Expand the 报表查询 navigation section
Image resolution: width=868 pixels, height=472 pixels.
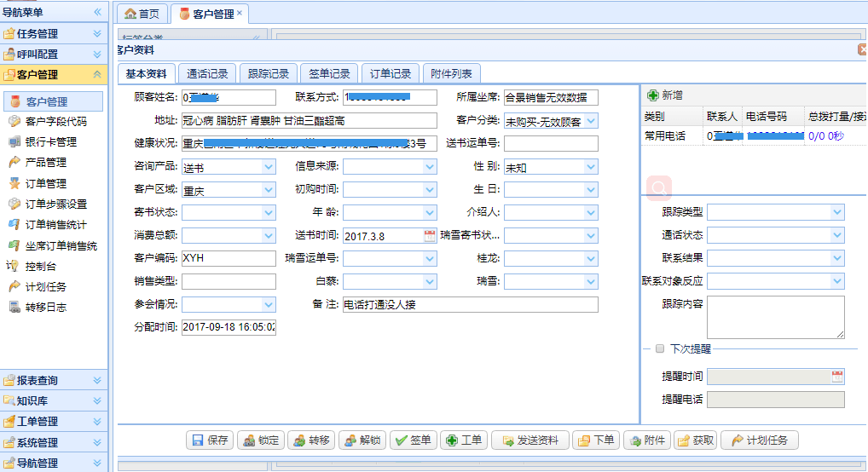pyautogui.click(x=55, y=381)
